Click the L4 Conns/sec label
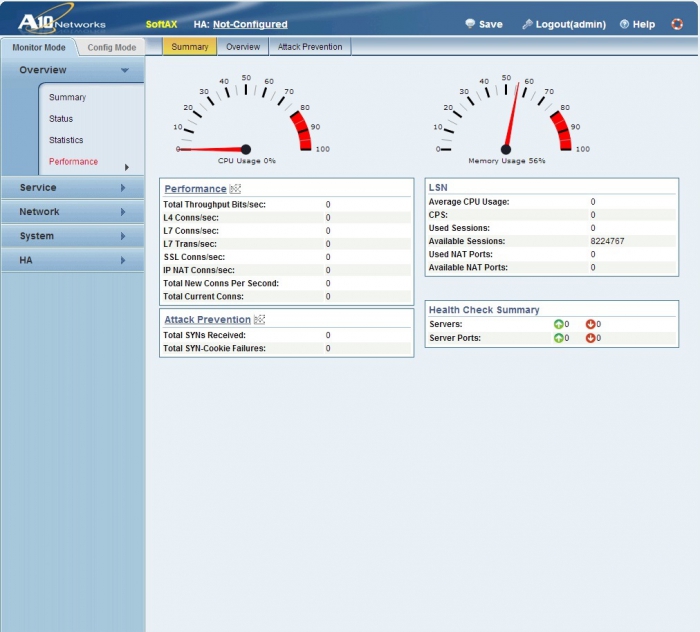This screenshot has width=700, height=632. (x=191, y=218)
